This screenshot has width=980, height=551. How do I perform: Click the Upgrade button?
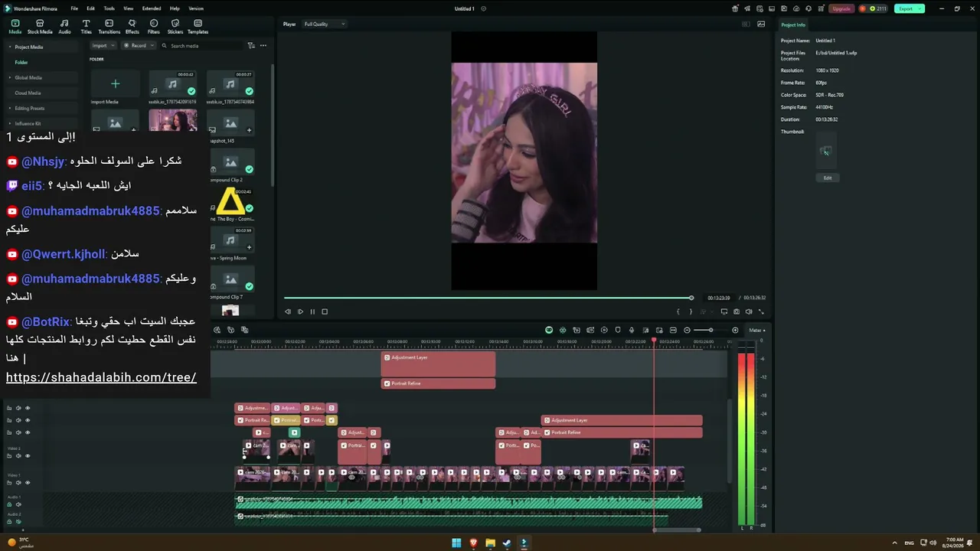[841, 9]
